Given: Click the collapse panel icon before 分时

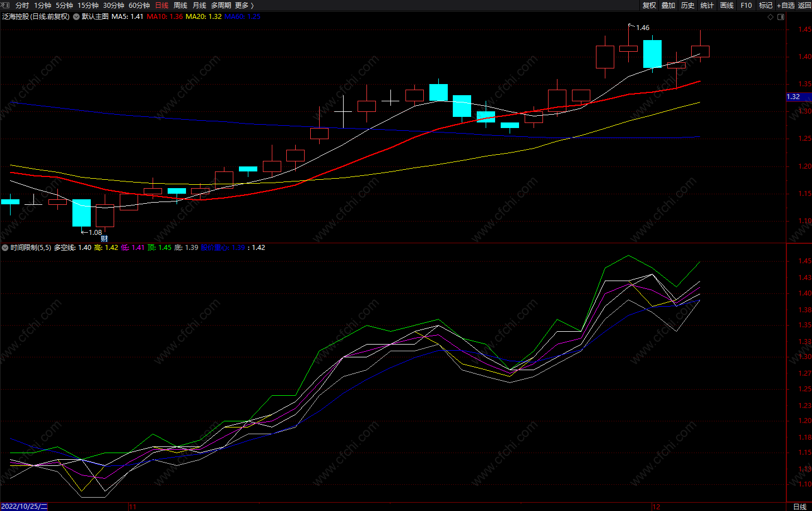Looking at the screenshot, I should (x=6, y=5).
